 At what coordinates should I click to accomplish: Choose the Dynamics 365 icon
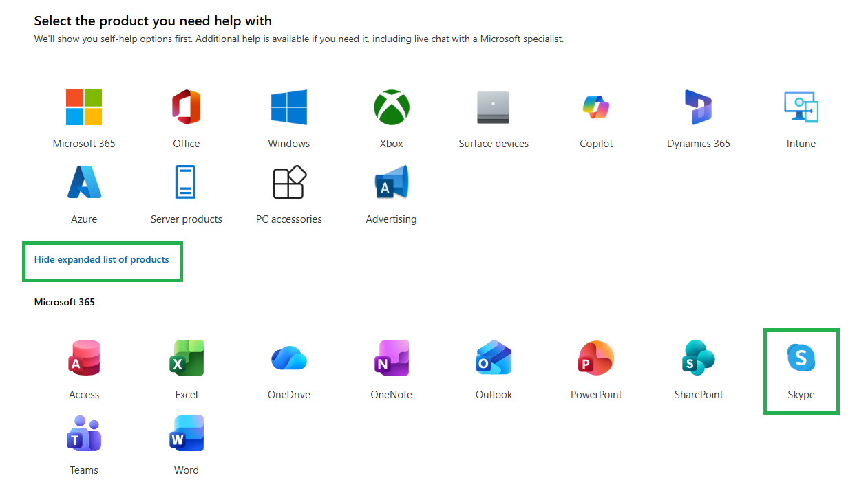click(x=698, y=107)
